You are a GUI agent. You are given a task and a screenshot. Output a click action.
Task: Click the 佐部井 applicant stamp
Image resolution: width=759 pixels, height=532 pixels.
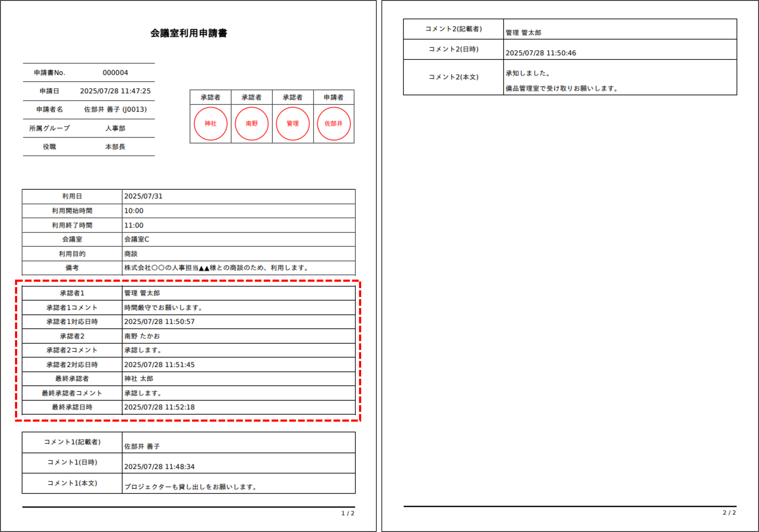(334, 124)
